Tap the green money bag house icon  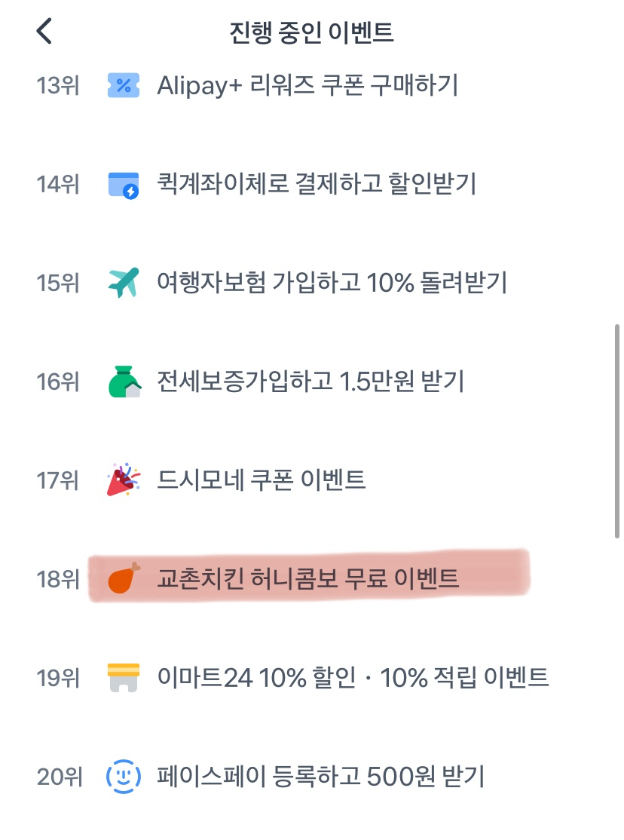coord(124,382)
